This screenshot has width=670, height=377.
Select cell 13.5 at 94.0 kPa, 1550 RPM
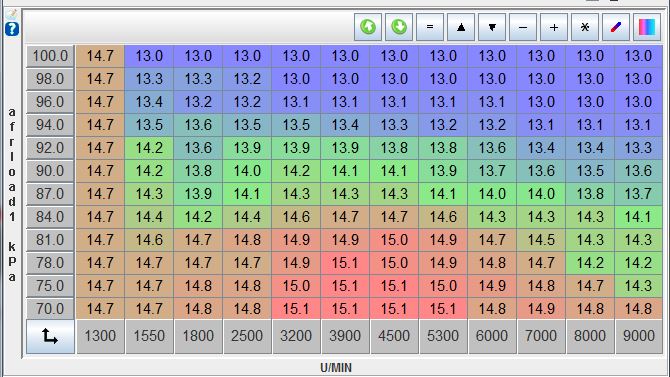(x=149, y=125)
